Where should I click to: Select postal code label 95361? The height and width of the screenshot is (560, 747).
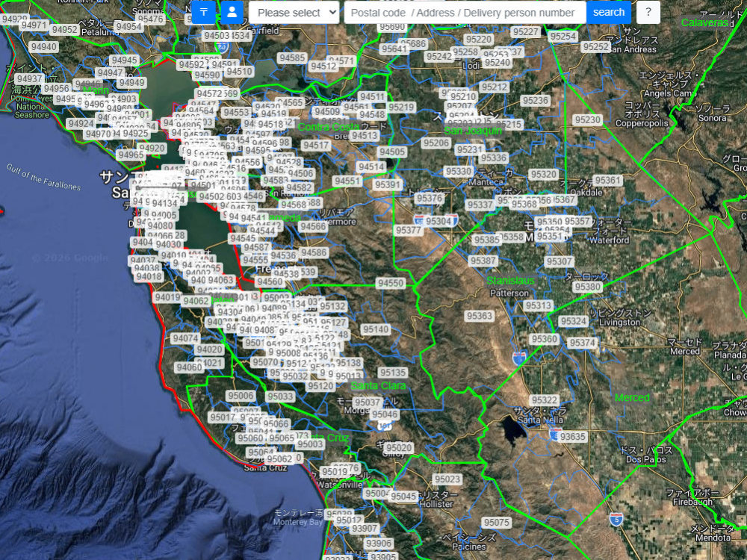[x=608, y=180]
